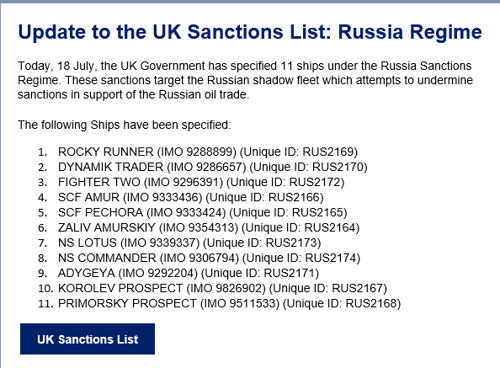The image size is (500, 368).
Task: Open the UK Sanctions List button
Action: coord(87,339)
